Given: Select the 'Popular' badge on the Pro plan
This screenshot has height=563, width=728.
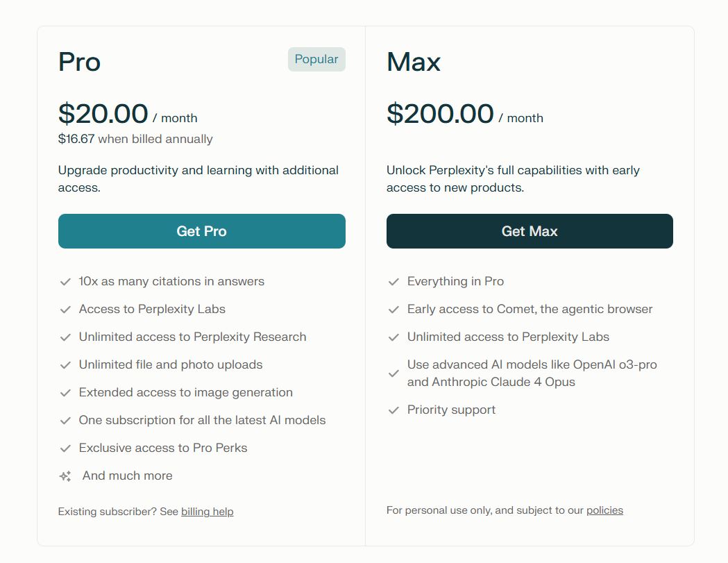Looking at the screenshot, I should [x=316, y=59].
